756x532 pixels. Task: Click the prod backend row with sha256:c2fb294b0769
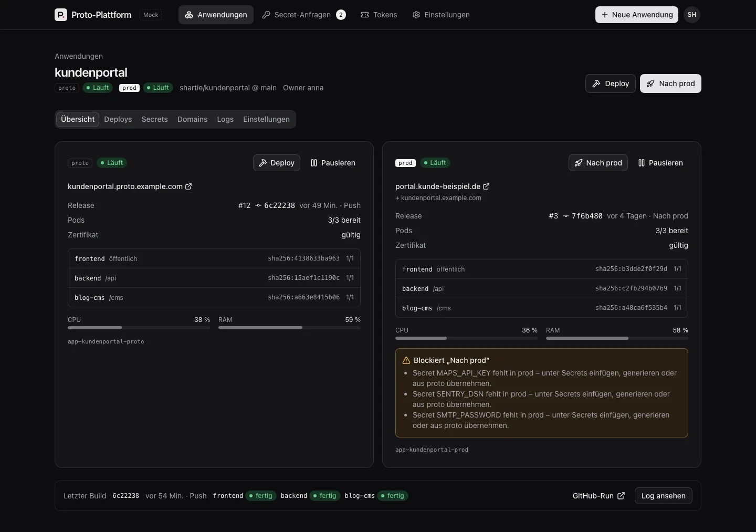tap(542, 288)
